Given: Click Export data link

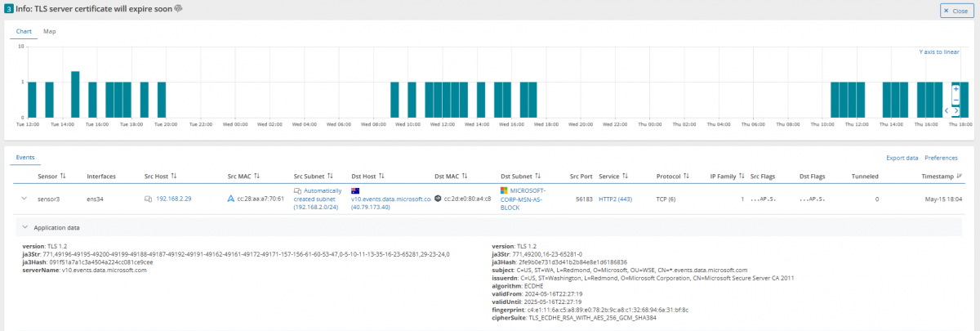Looking at the screenshot, I should (x=902, y=157).
